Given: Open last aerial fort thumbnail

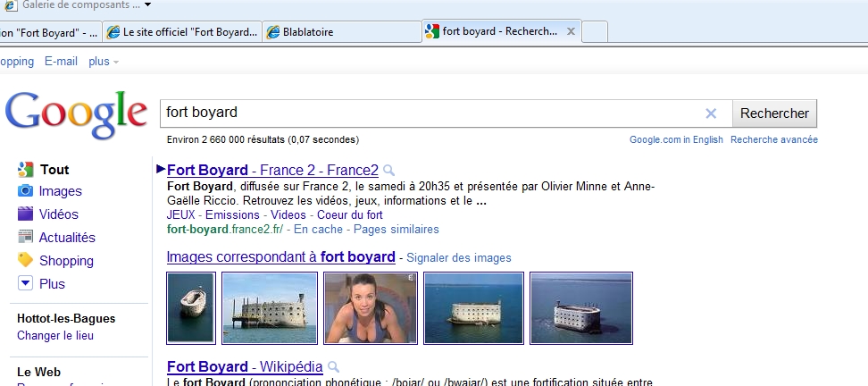Looking at the screenshot, I should (x=581, y=308).
